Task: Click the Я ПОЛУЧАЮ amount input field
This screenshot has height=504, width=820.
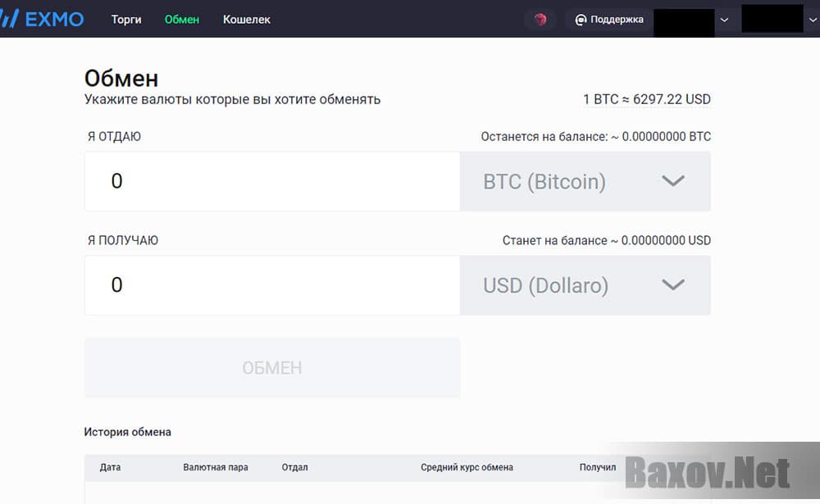Action: [x=271, y=285]
